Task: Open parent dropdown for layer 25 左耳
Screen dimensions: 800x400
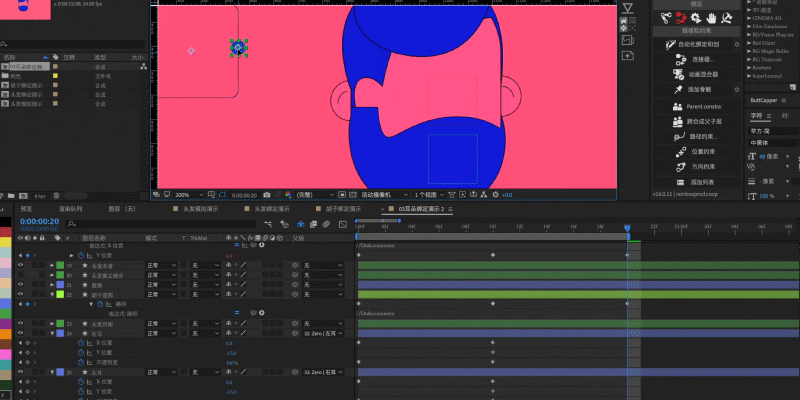Action: [323, 372]
